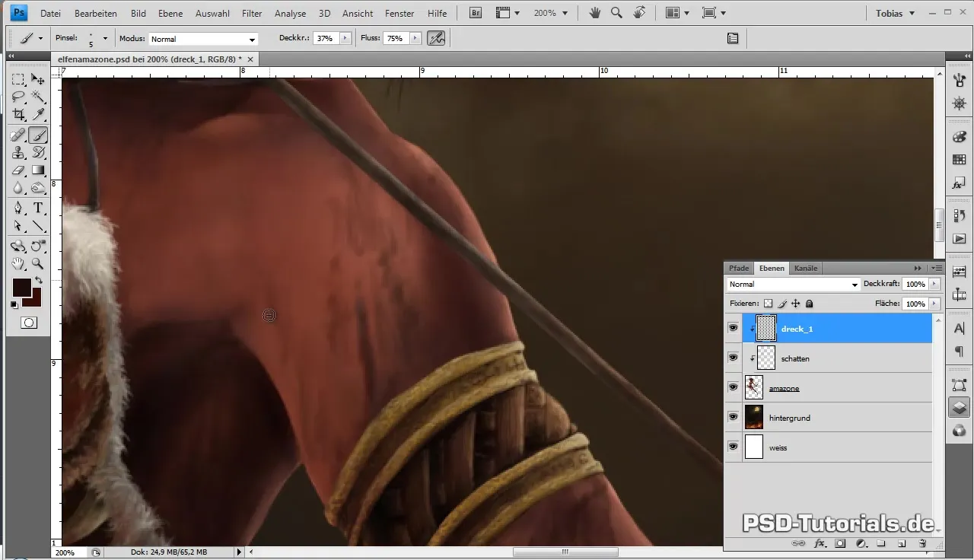The image size is (974, 560).
Task: Hide the hintergrund layer
Action: point(733,417)
